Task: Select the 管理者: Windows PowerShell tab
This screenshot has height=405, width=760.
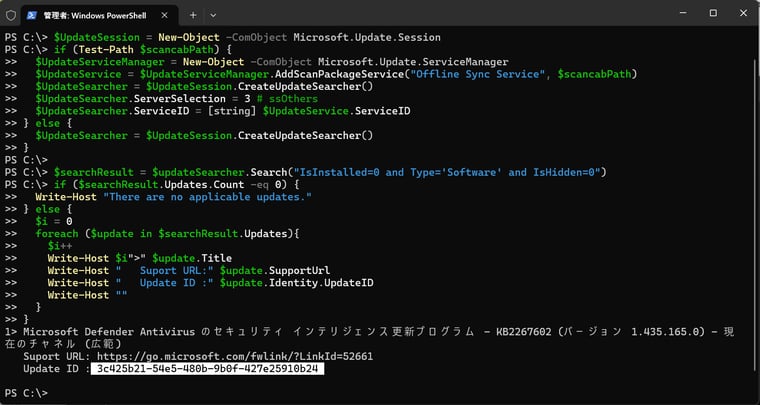Action: 97,15
